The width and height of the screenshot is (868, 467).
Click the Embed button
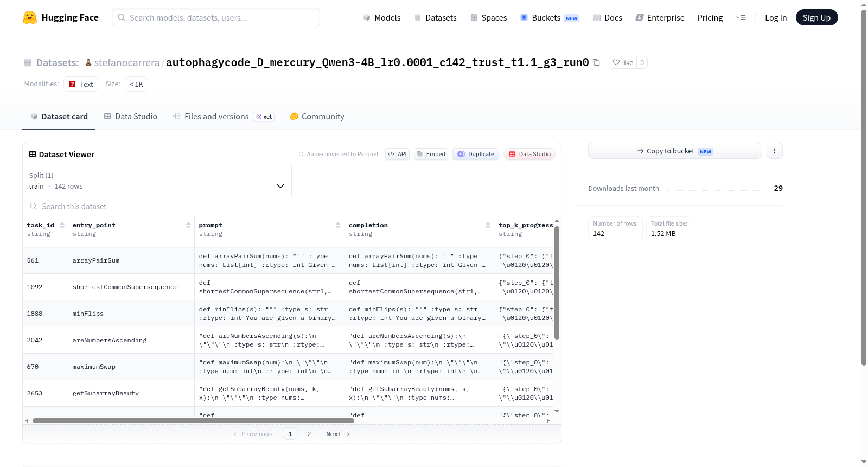pos(431,154)
